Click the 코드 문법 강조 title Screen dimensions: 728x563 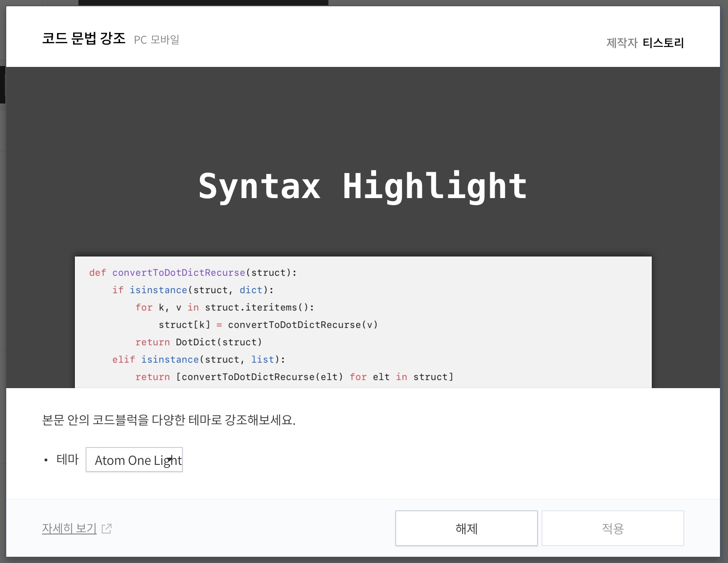84,38
